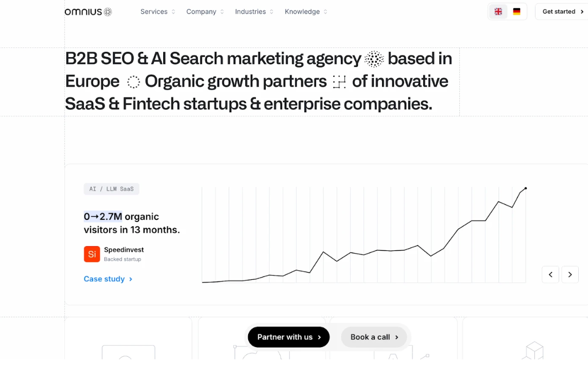Click the dotted sphere icon after 'marketing agency'

coord(374,59)
